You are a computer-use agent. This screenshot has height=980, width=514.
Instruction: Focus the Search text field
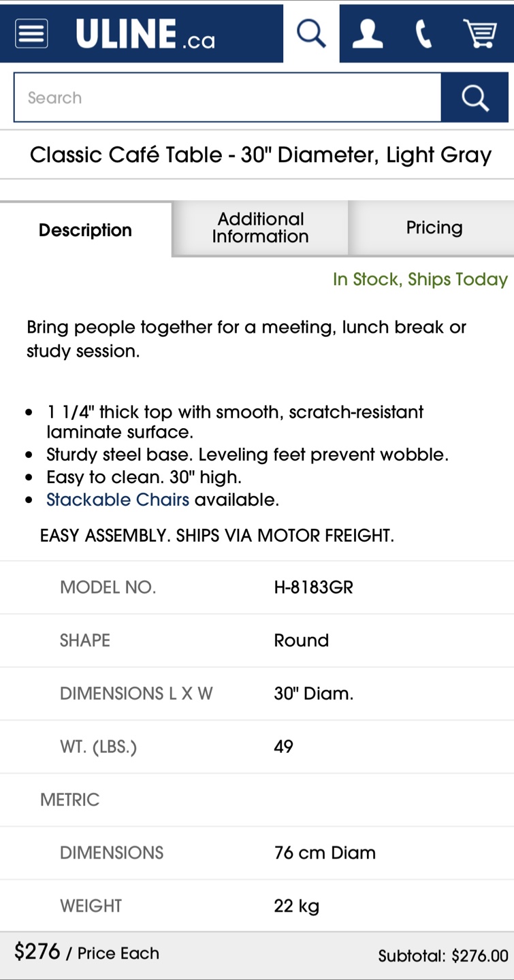227,98
